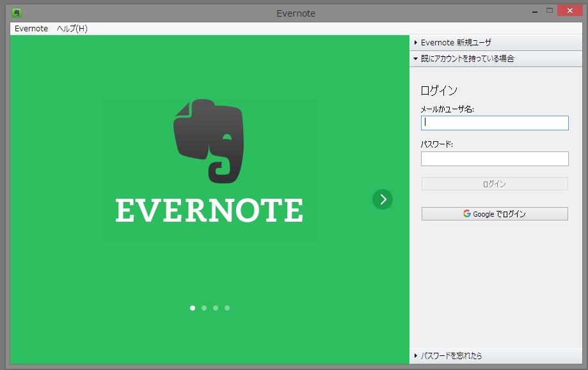
Task: Click the ログイン button
Action: pyautogui.click(x=495, y=184)
